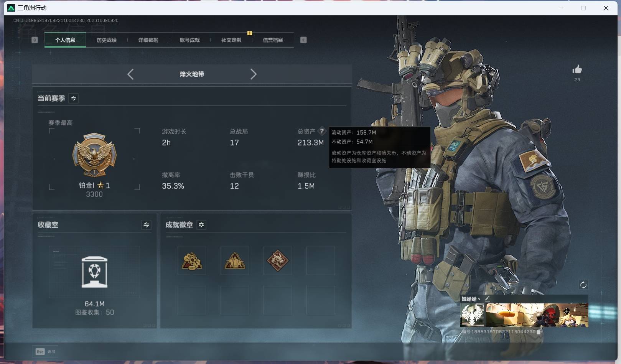Click the 总资产 value 213.3M
The image size is (621, 364).
click(310, 143)
